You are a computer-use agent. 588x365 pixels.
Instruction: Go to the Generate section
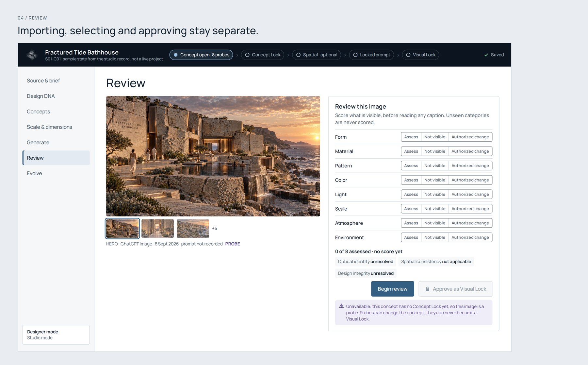[x=56, y=143]
